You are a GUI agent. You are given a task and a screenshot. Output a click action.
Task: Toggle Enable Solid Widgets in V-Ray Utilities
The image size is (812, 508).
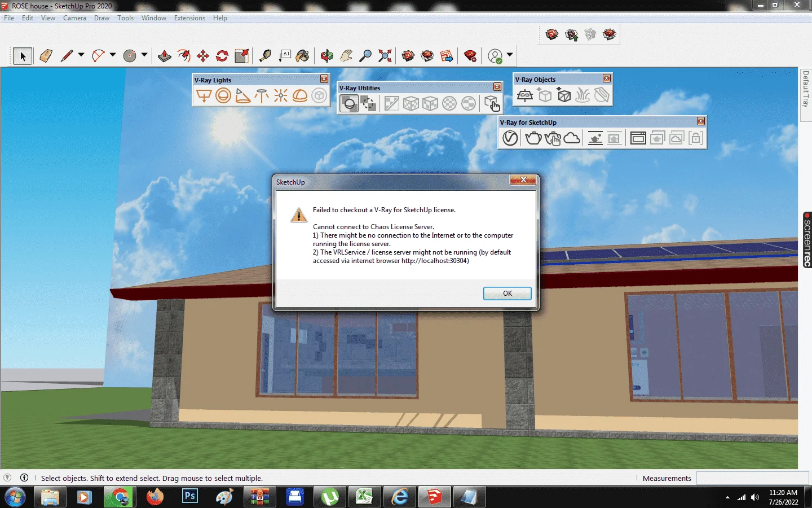point(349,103)
